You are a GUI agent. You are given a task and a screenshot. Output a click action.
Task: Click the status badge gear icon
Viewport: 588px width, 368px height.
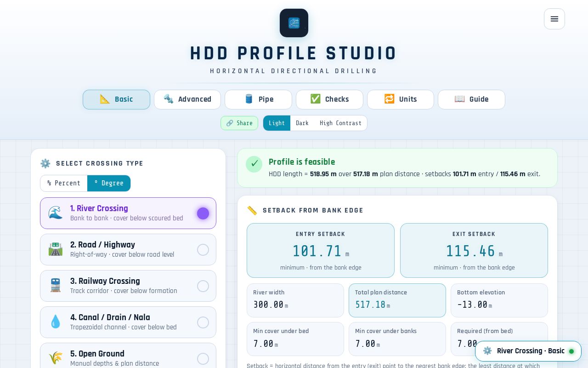(x=487, y=351)
